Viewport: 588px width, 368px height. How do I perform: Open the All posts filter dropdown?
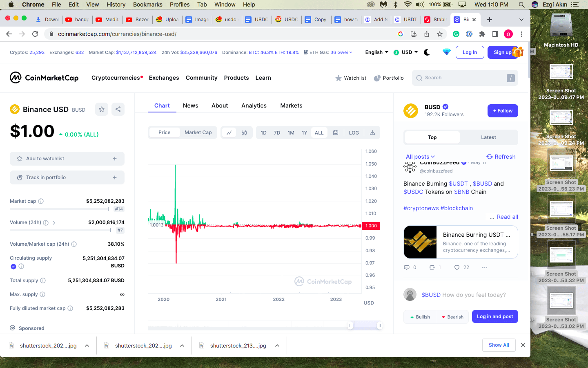420,157
